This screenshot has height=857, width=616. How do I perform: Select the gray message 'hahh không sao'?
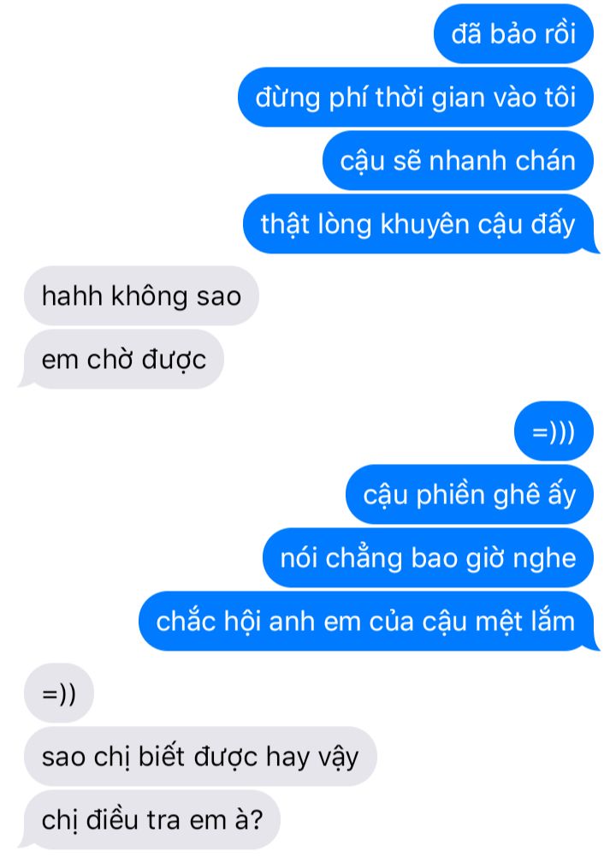tap(141, 295)
